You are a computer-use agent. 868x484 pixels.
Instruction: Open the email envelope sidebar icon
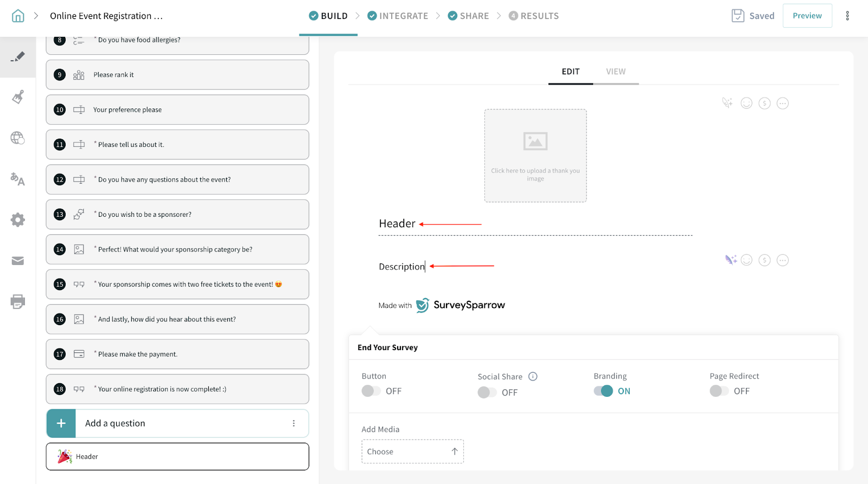click(18, 261)
